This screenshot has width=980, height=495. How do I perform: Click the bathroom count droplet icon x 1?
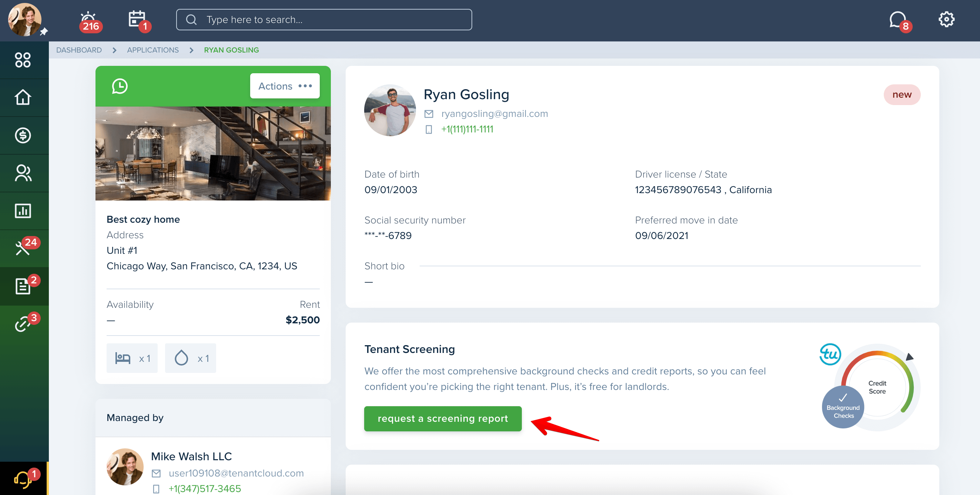pyautogui.click(x=190, y=358)
